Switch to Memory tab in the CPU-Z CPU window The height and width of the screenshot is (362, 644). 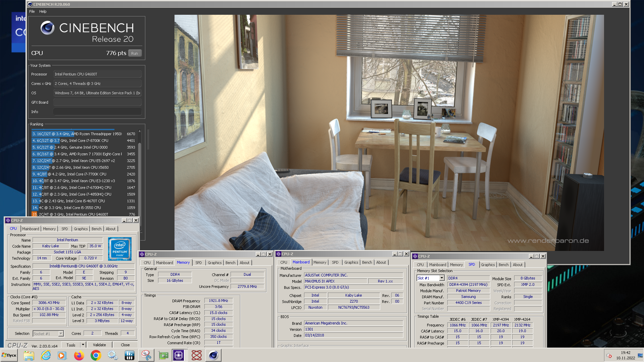click(x=49, y=229)
